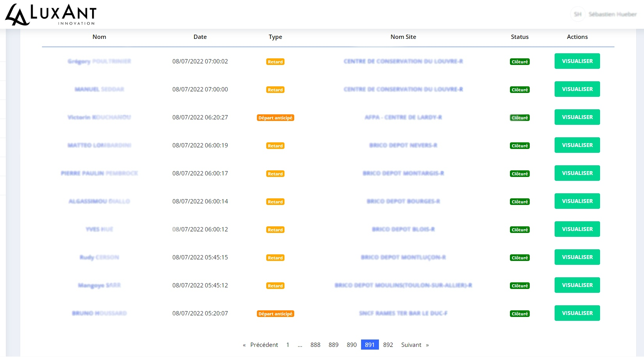Sort by the Date column header

pyautogui.click(x=200, y=37)
